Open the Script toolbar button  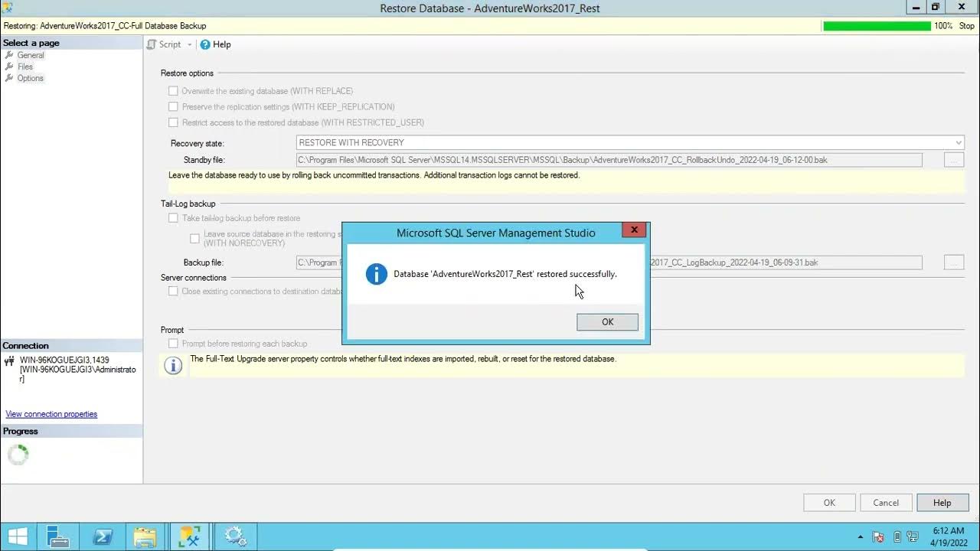165,44
